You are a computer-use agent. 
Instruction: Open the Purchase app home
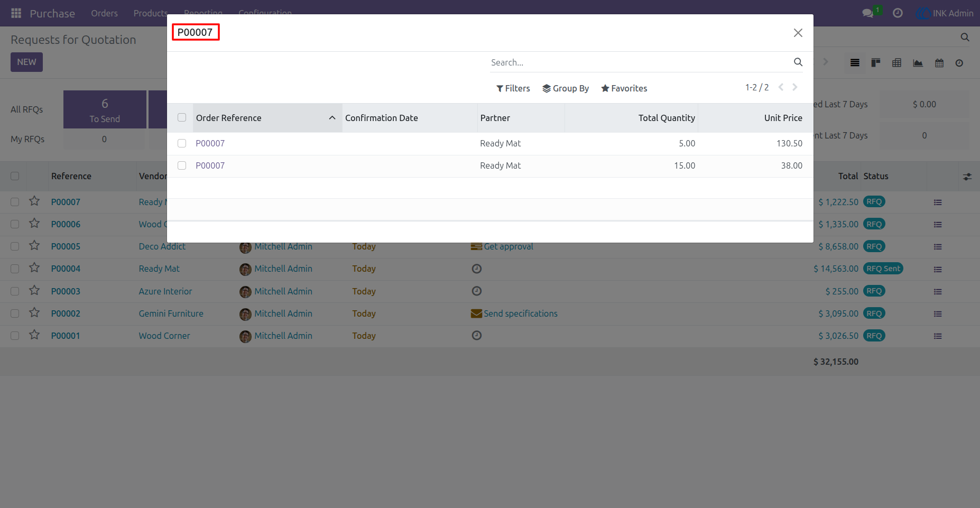(52, 13)
